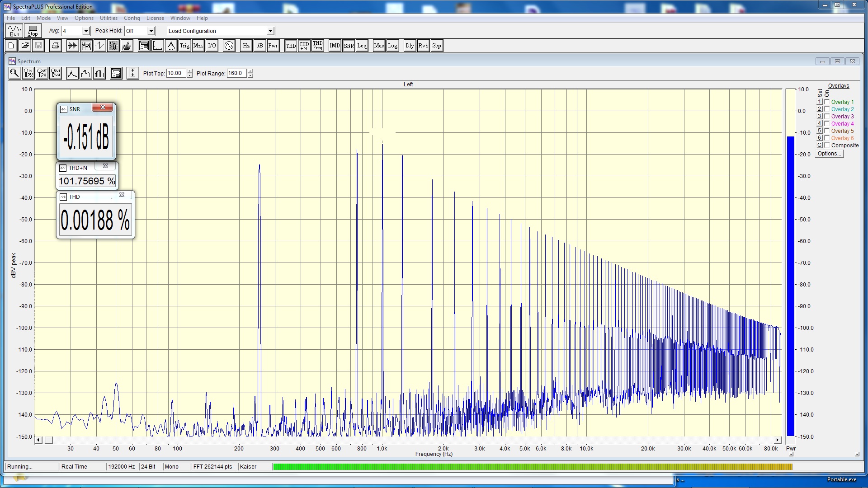Click the Zoom Out Full icon

(x=56, y=73)
